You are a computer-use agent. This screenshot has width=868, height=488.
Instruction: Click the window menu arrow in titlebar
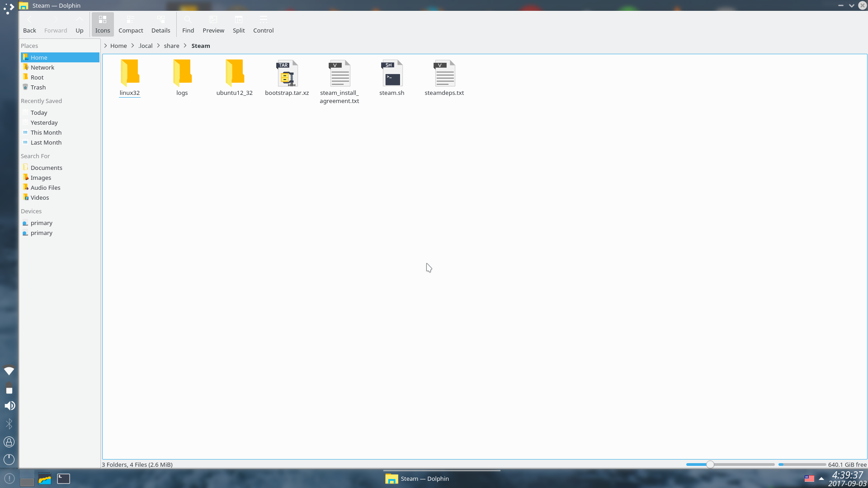[851, 5]
